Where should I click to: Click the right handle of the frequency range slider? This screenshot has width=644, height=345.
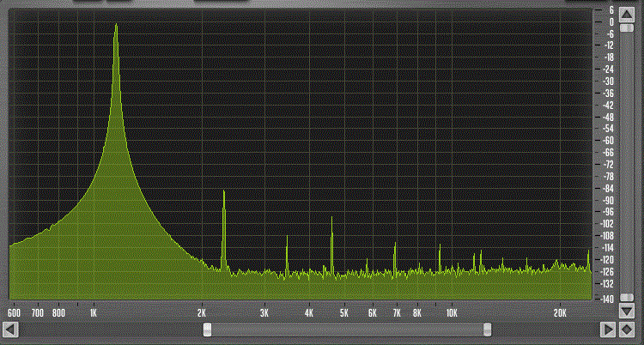click(487, 330)
